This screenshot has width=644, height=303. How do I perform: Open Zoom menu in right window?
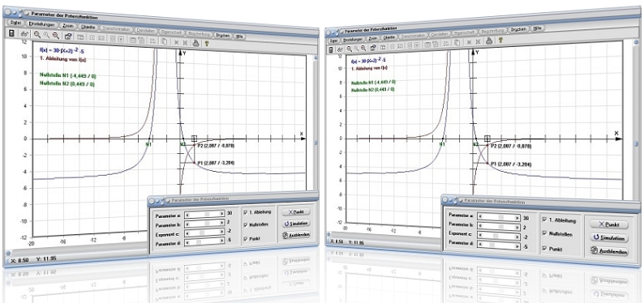373,39
